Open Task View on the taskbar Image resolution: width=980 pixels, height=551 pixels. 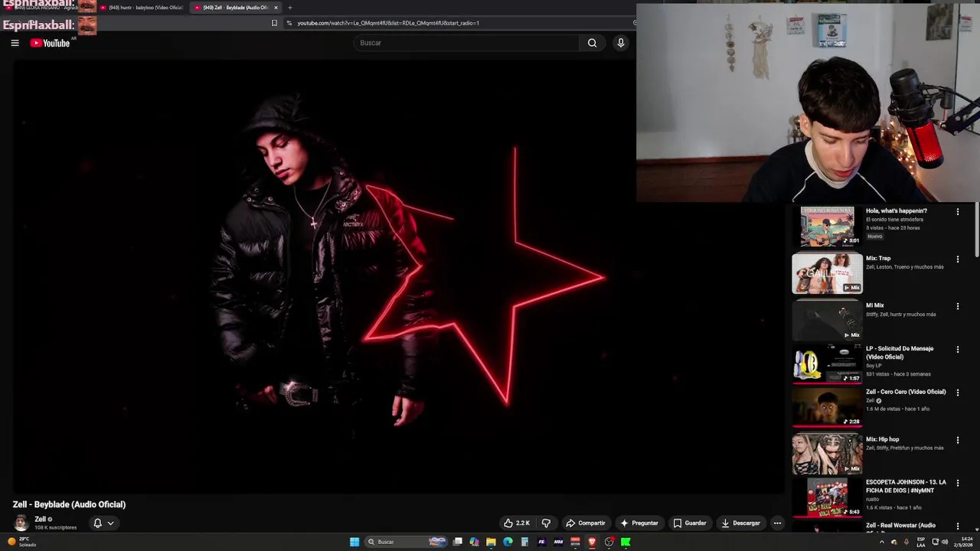click(458, 542)
